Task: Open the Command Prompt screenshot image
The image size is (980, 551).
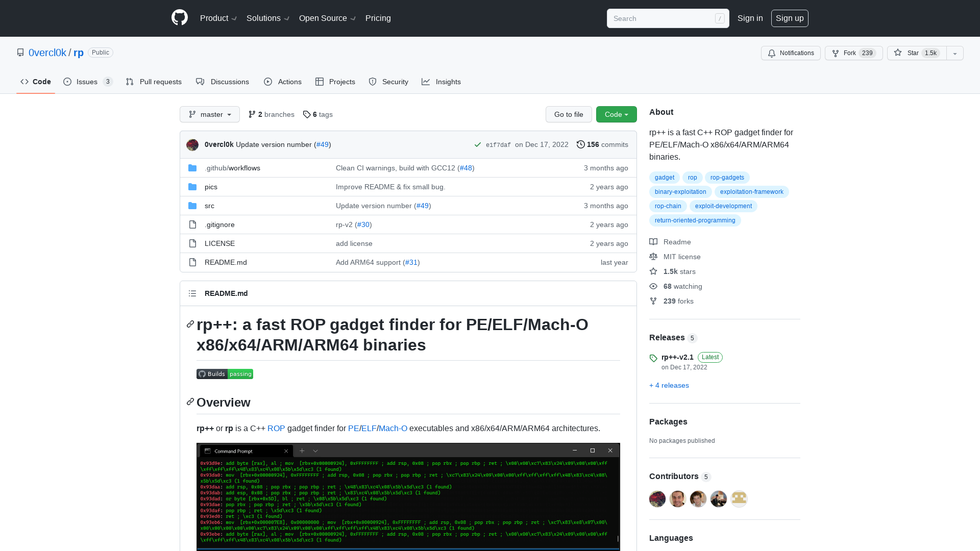Action: click(x=408, y=497)
